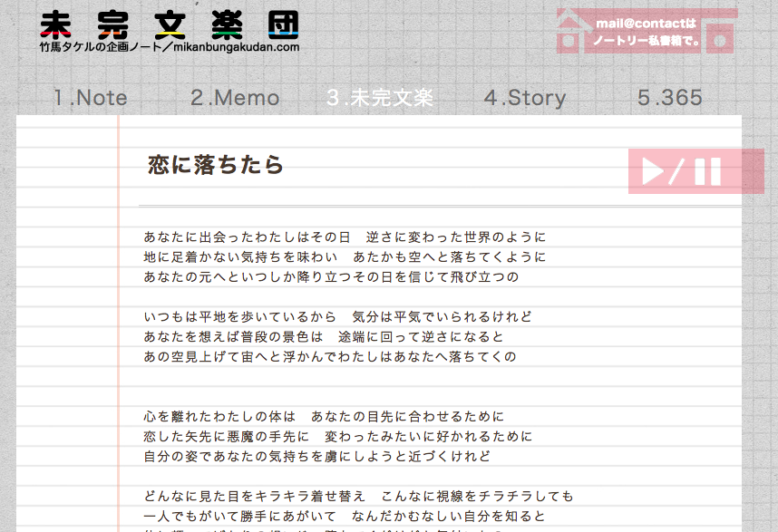Image resolution: width=778 pixels, height=532 pixels.
Task: Click the lyric line starting 心を離れた
Action: tap(324, 417)
